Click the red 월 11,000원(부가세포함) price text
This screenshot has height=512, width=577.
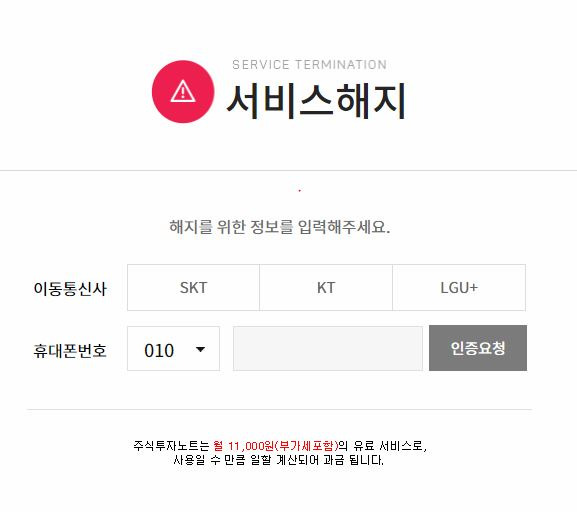[x=276, y=446]
